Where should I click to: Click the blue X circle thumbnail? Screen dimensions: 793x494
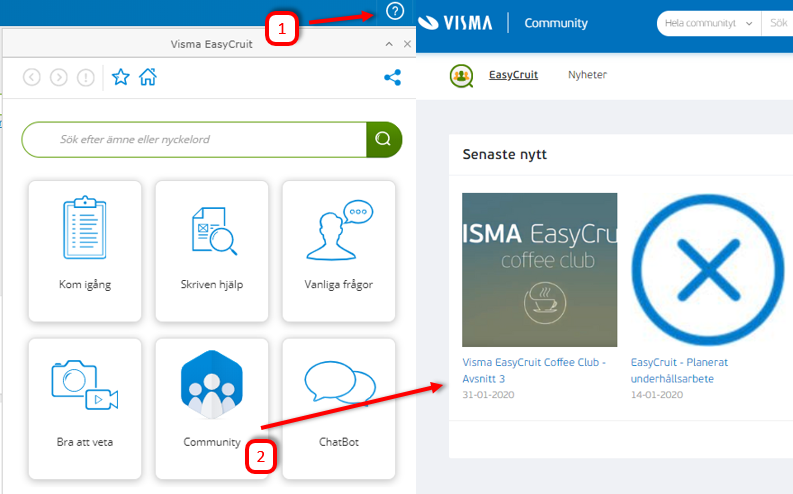pyautogui.click(x=708, y=270)
